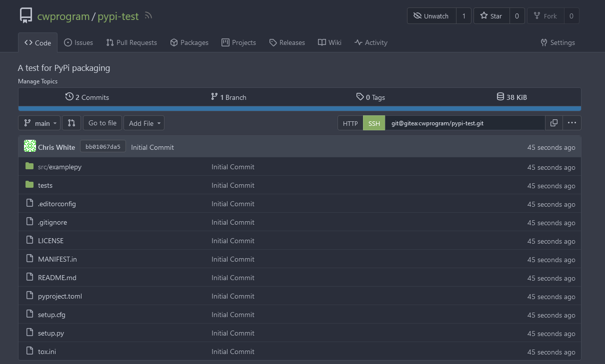Click the setup.py file icon

pos(29,333)
